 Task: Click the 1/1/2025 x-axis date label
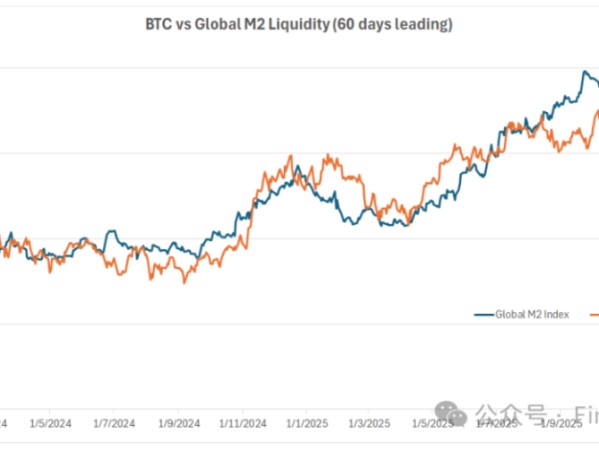tap(307, 423)
